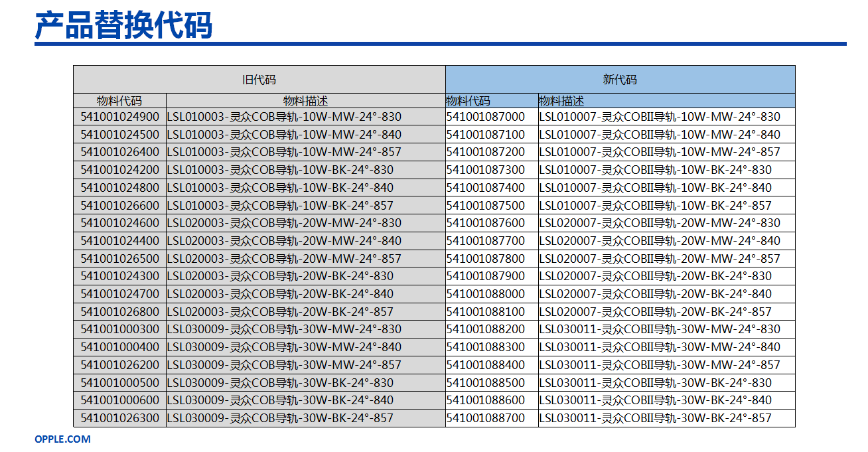
Task: Select old code cell 541001024900
Action: [x=120, y=117]
